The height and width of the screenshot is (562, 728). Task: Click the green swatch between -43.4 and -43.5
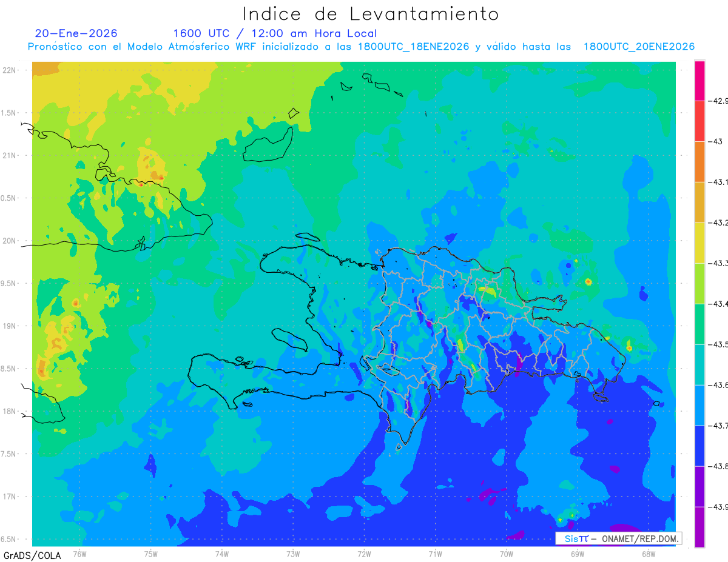click(699, 324)
